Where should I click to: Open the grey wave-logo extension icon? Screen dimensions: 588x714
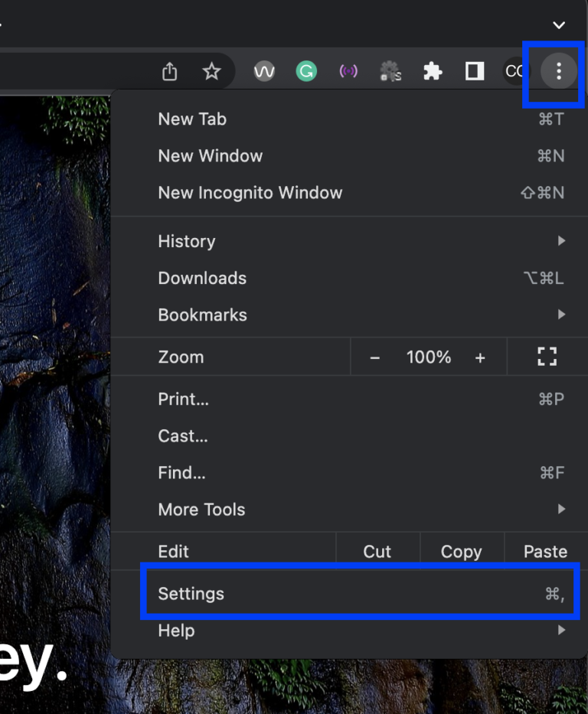(264, 71)
